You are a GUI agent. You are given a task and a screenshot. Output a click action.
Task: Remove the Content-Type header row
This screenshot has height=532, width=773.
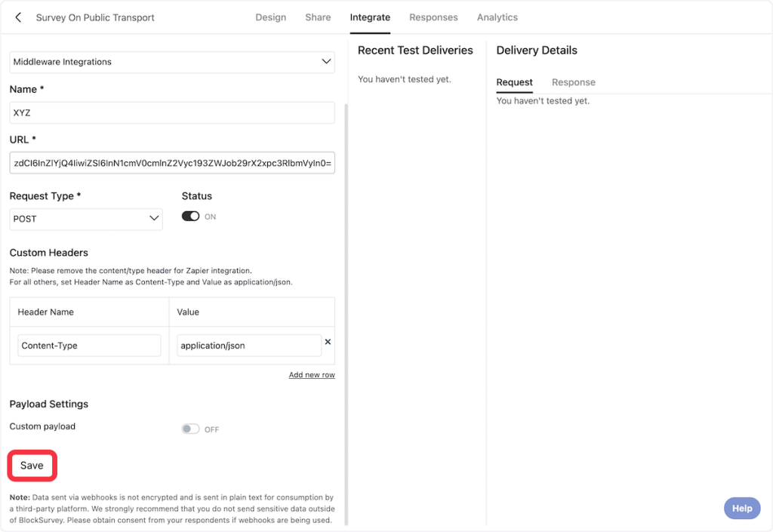point(328,342)
